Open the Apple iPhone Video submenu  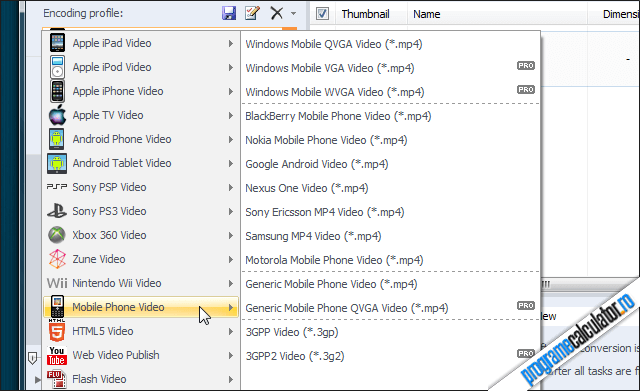tap(141, 91)
